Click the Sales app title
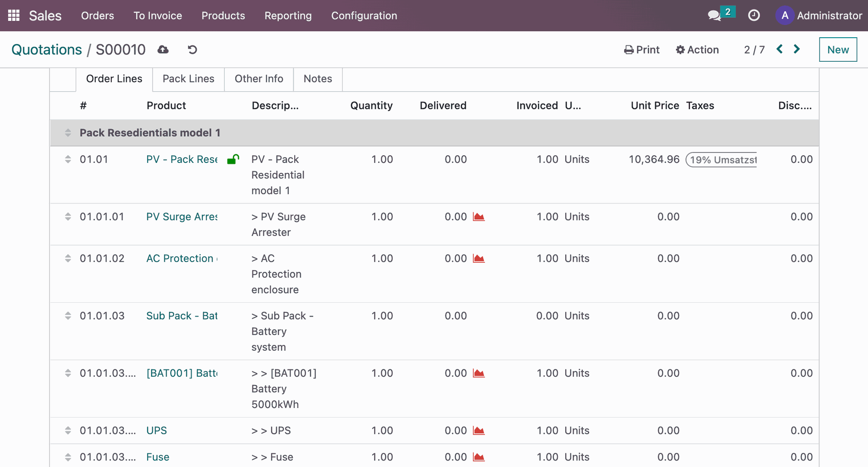868x467 pixels. click(45, 15)
